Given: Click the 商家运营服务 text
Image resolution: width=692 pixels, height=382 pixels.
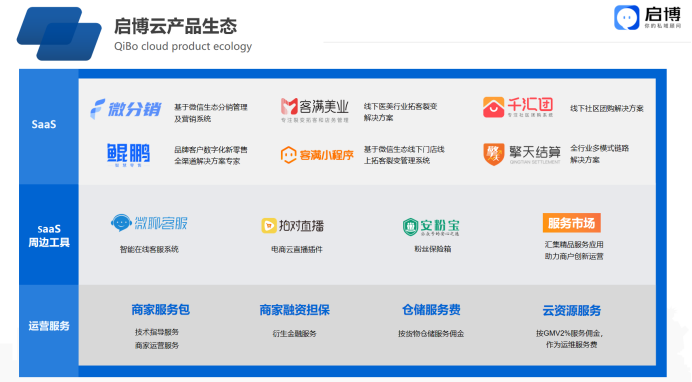Looking at the screenshot, I should tap(157, 345).
